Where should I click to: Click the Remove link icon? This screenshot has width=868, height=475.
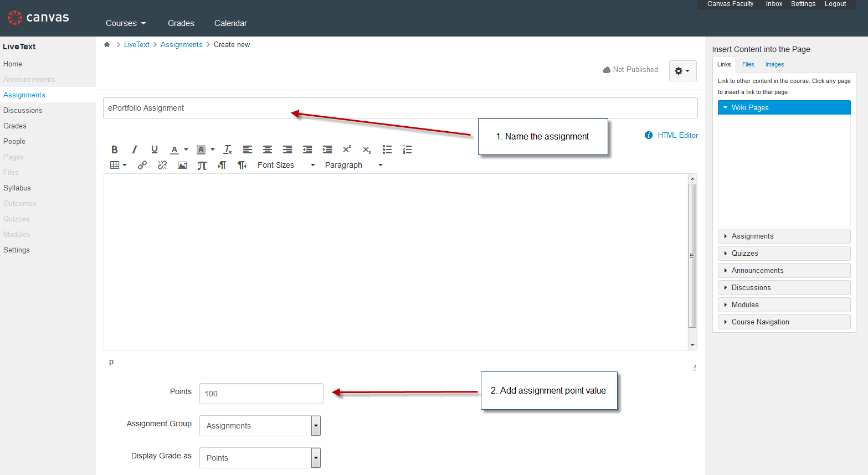coord(162,164)
